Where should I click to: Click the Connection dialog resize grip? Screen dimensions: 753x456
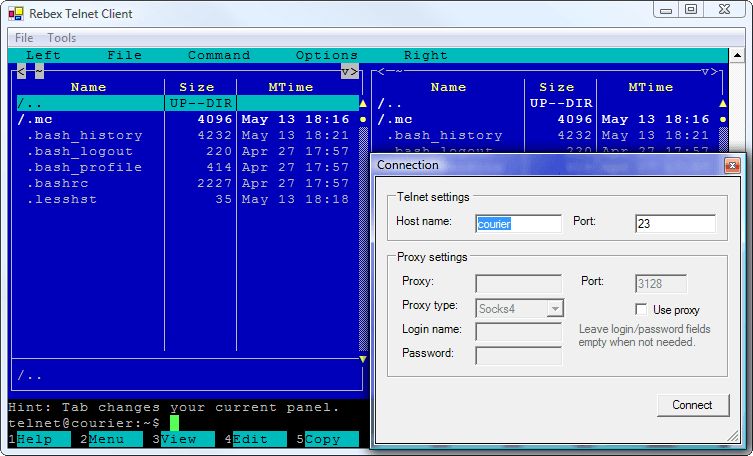click(733, 436)
